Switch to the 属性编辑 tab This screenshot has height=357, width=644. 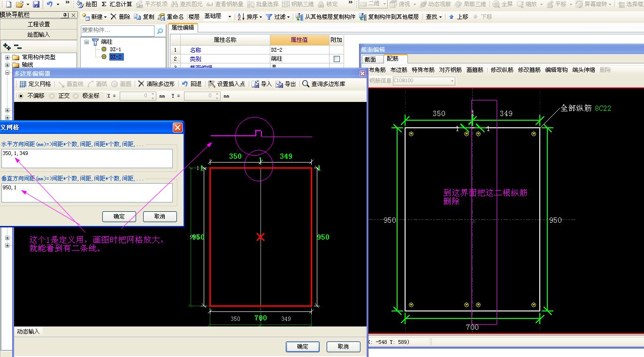183,28
